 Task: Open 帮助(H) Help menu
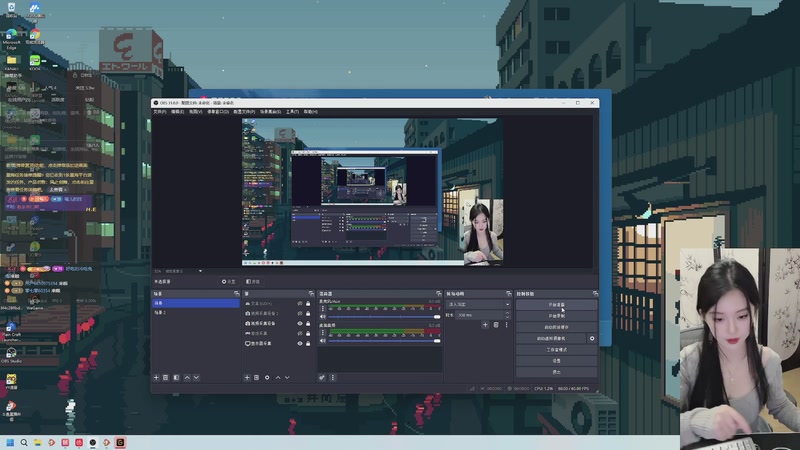[311, 112]
